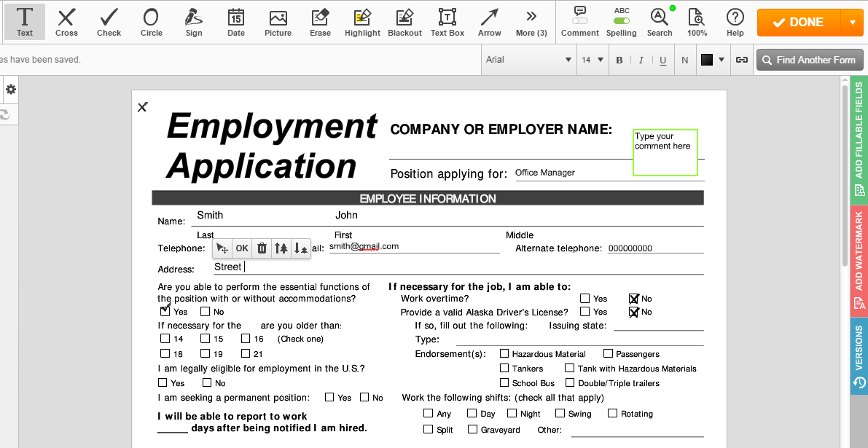Select the Text tool
This screenshot has height=448, width=868.
(24, 22)
